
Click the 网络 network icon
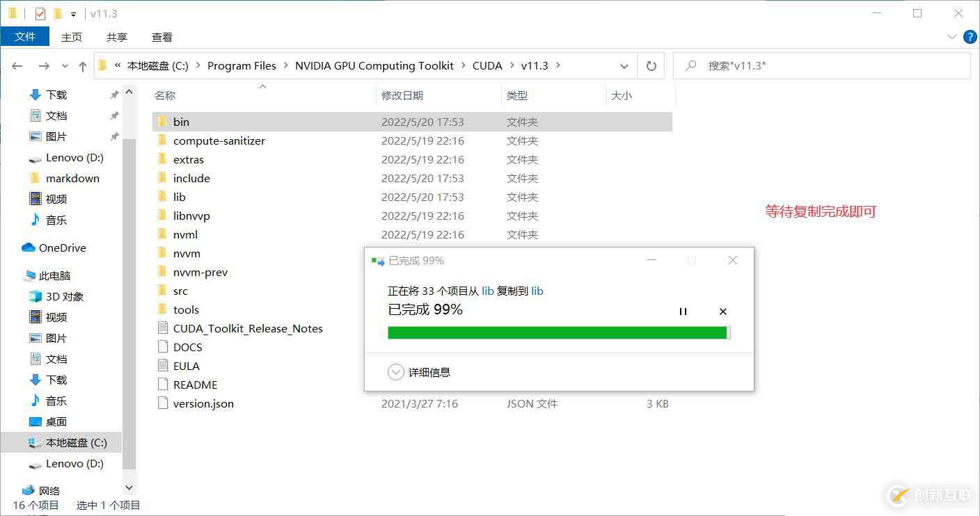tap(29, 491)
